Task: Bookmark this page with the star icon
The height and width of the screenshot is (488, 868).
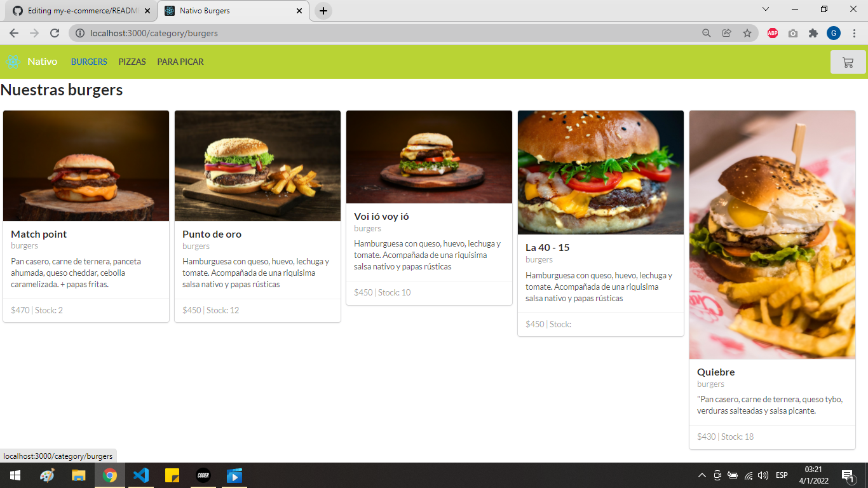Action: pos(747,33)
